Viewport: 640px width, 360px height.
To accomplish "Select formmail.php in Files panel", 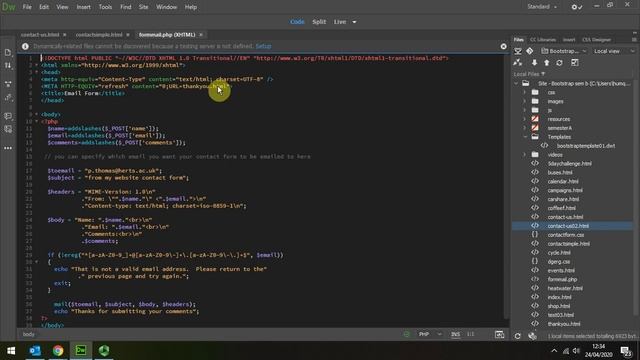I will click(x=562, y=280).
